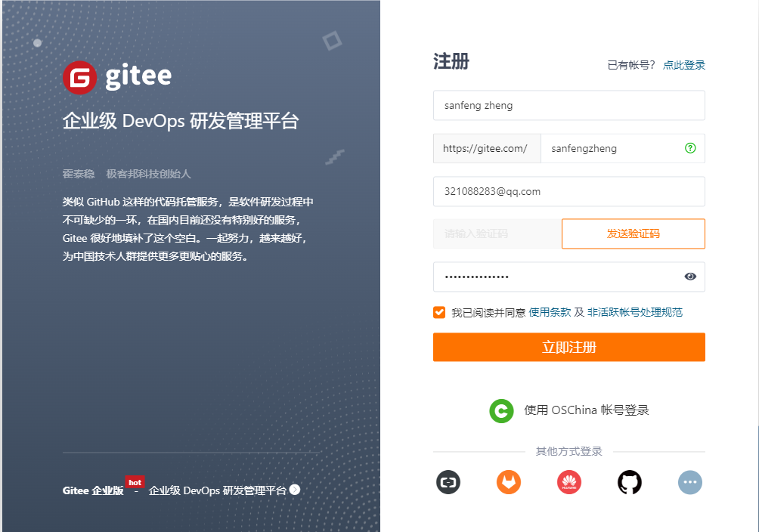Click the arrow icon beside the enterprise platform link
The height and width of the screenshot is (532, 759).
(x=295, y=490)
